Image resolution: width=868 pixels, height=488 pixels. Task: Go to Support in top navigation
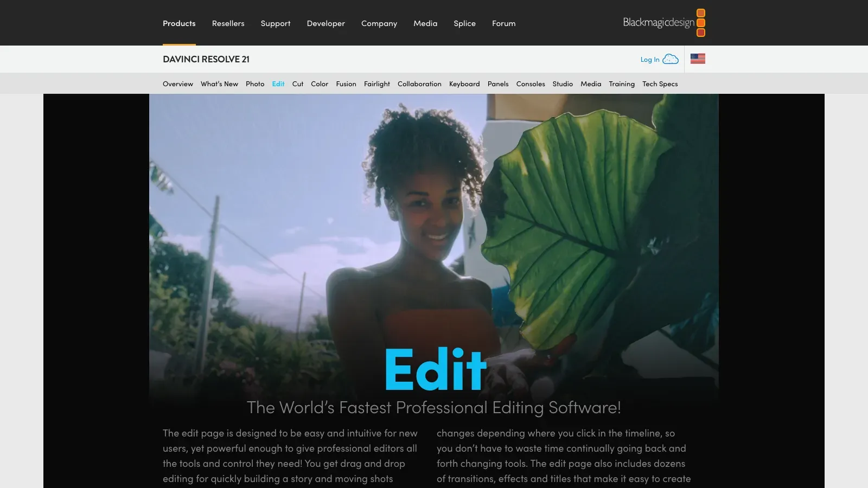point(276,23)
